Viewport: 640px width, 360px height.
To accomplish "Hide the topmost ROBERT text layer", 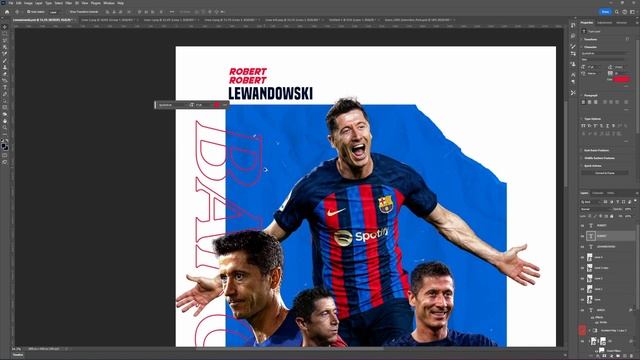I will tap(582, 225).
